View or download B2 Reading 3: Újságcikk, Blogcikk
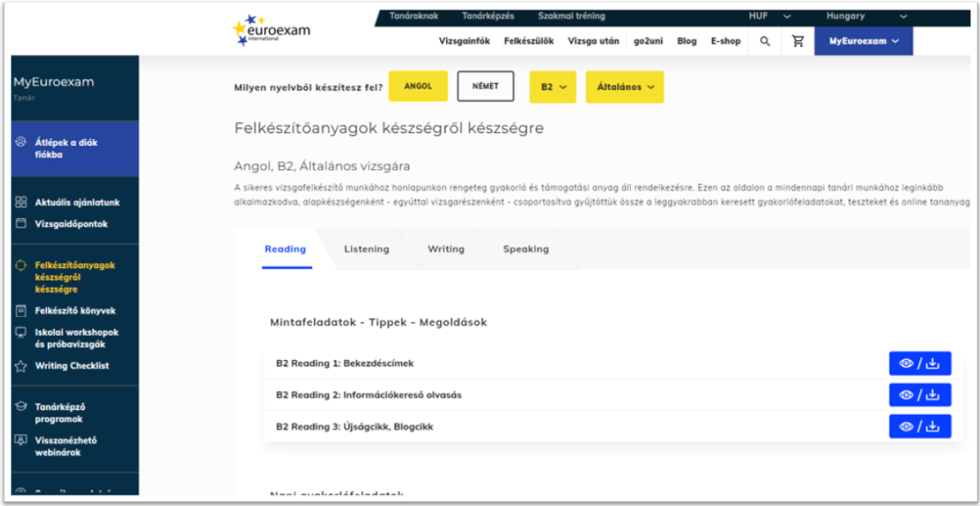Viewport: 980px width, 506px height. pos(920,427)
